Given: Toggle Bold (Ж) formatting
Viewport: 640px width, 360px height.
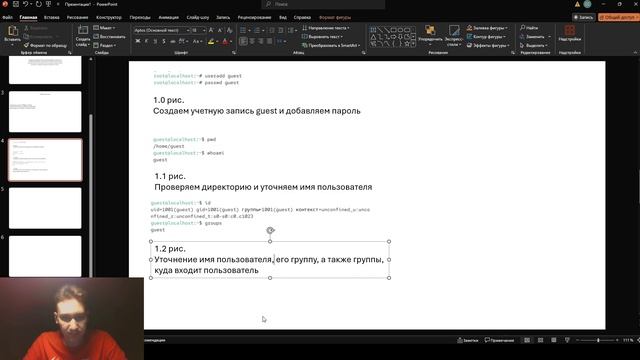Looking at the screenshot, I should tap(138, 42).
